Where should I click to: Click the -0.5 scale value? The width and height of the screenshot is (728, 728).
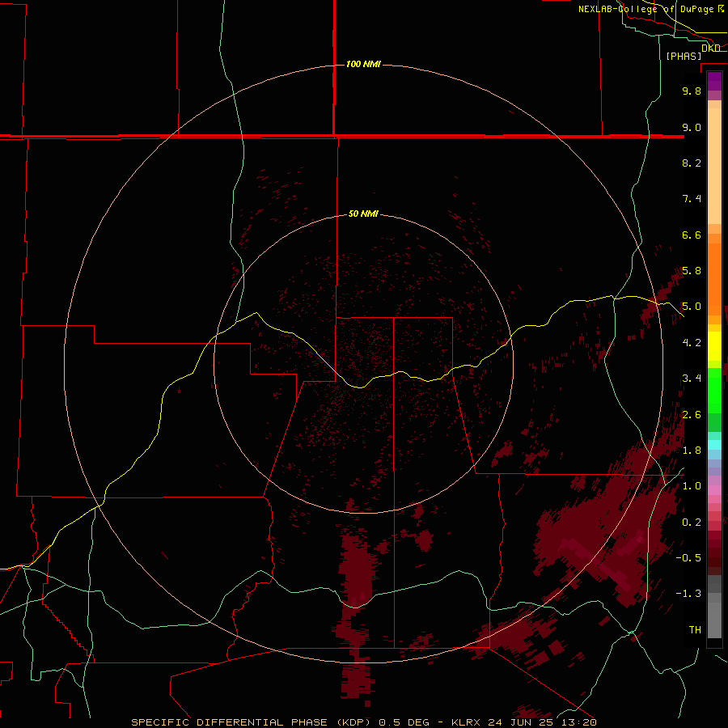(688, 558)
